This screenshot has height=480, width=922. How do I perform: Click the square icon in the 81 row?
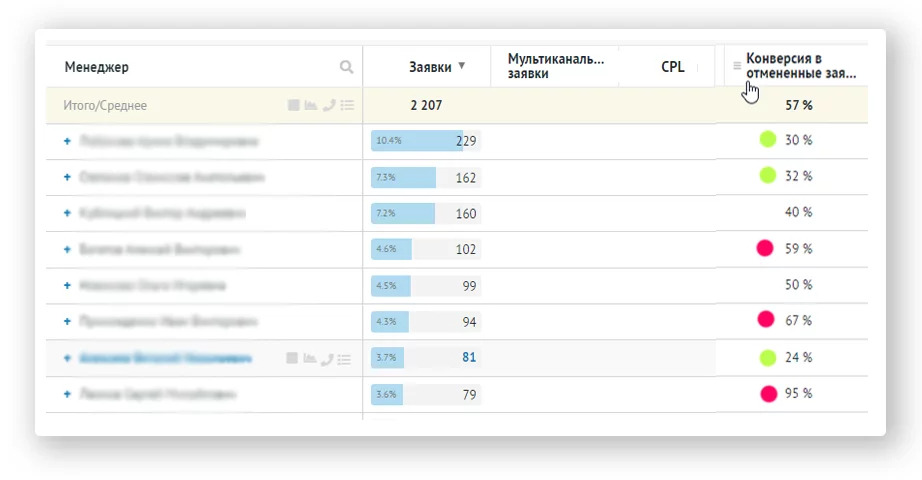pyautogui.click(x=293, y=358)
